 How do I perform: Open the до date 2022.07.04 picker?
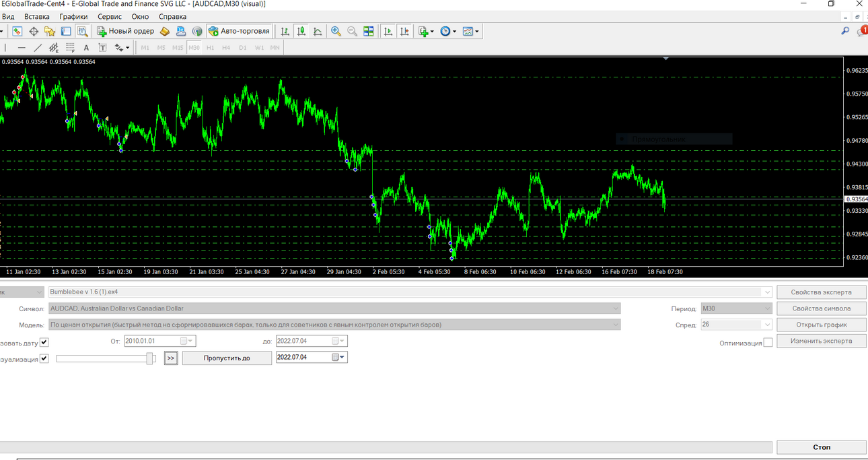336,341
